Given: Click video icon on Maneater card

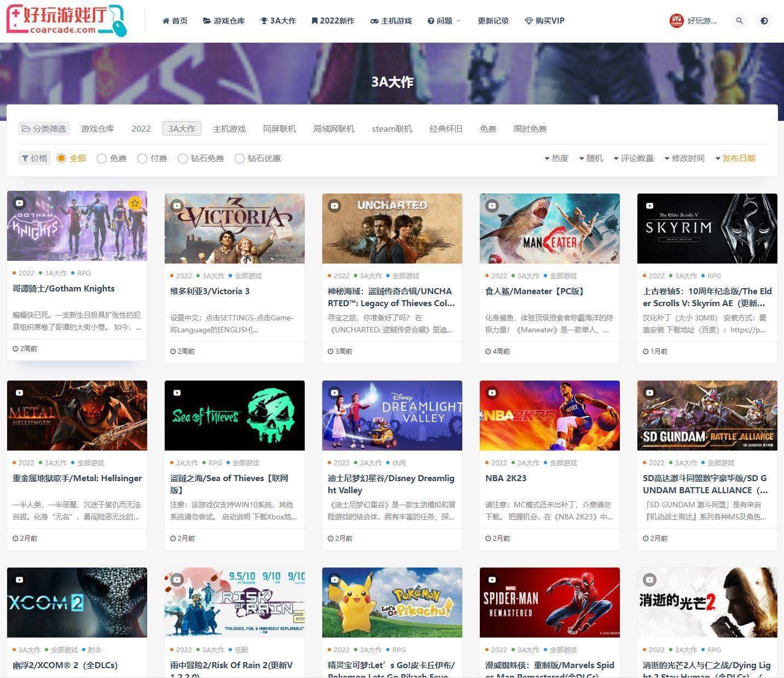Looking at the screenshot, I should pos(492,206).
